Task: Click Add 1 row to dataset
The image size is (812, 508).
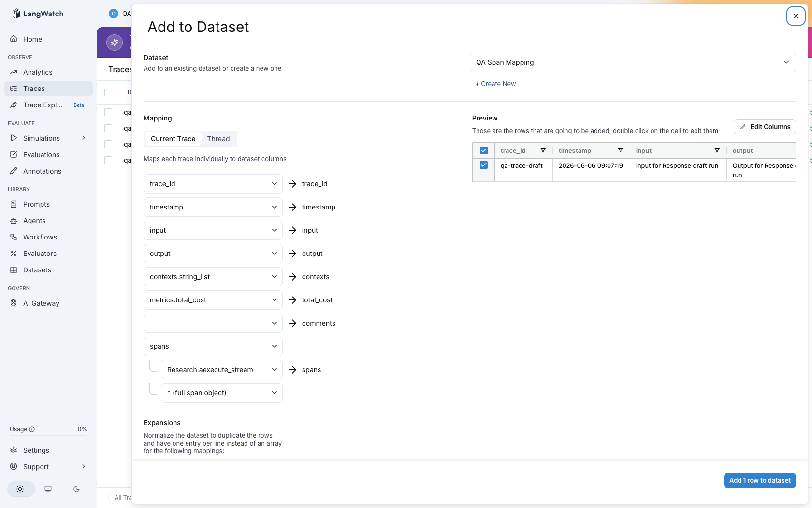Action: [760, 480]
